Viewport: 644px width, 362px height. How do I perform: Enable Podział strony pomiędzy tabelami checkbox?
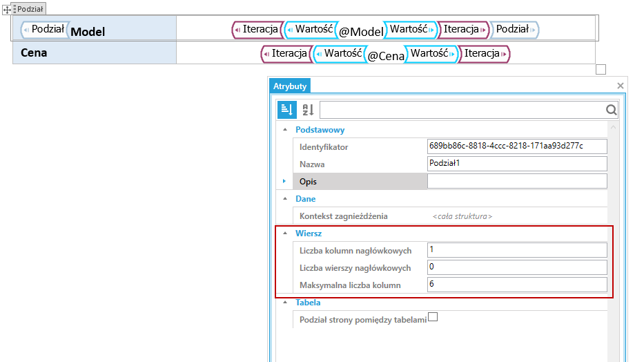tap(433, 317)
